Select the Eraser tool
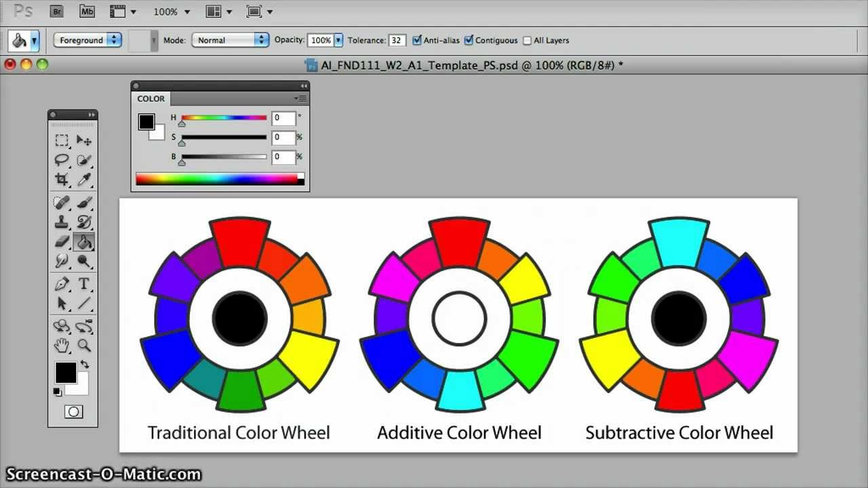This screenshot has width=868, height=488. click(62, 241)
